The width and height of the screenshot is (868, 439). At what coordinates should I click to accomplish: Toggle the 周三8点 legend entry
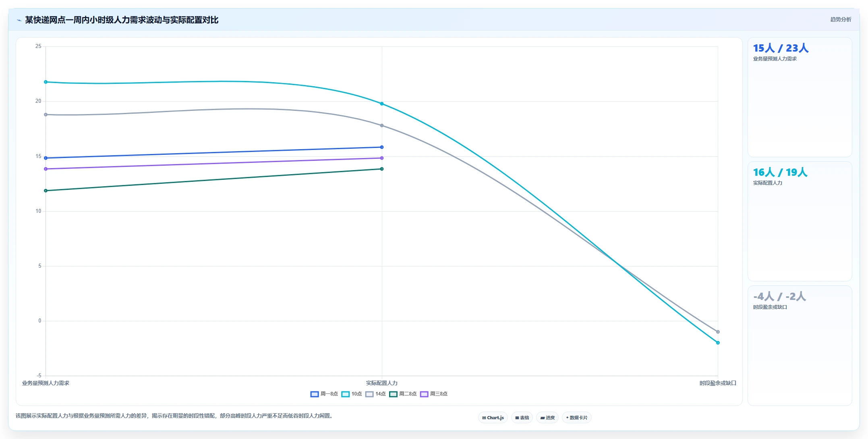coord(434,394)
